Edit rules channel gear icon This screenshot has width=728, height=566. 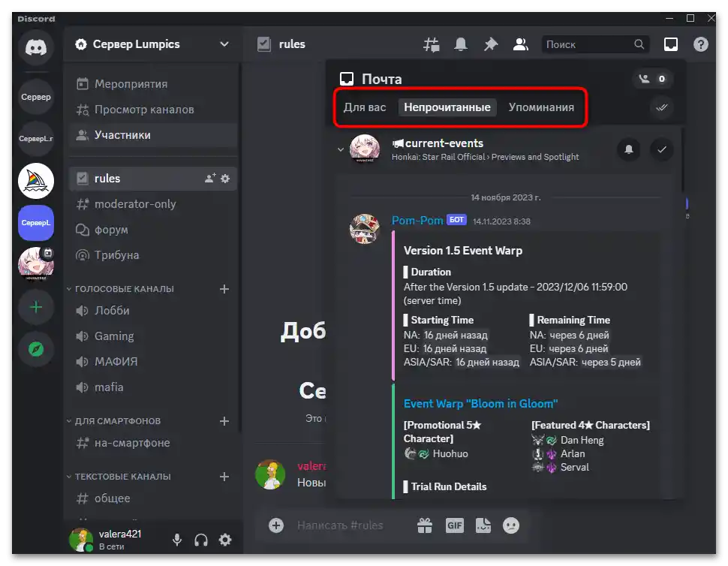[225, 179]
